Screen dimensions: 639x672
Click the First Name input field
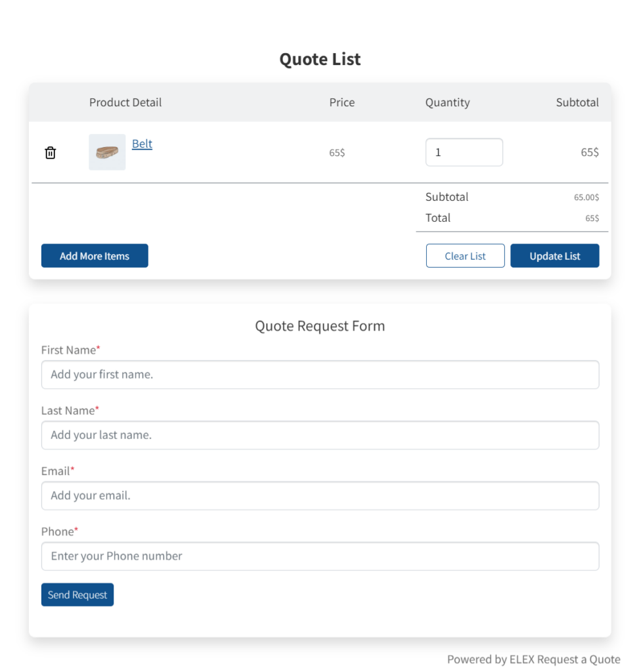tap(320, 374)
